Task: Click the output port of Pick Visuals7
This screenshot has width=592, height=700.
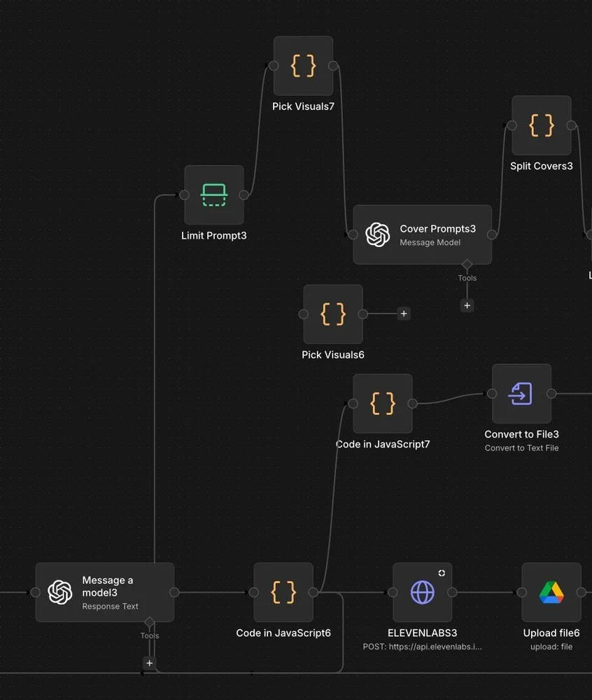Action: tap(333, 66)
